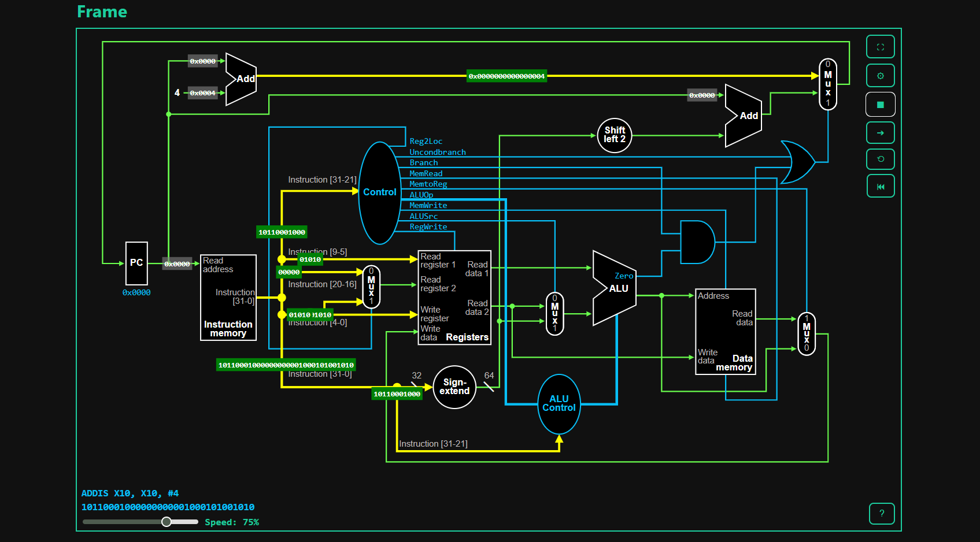Viewport: 980px width, 542px height.
Task: Click the 10110001000 value before Sign-extend
Action: [x=397, y=393]
